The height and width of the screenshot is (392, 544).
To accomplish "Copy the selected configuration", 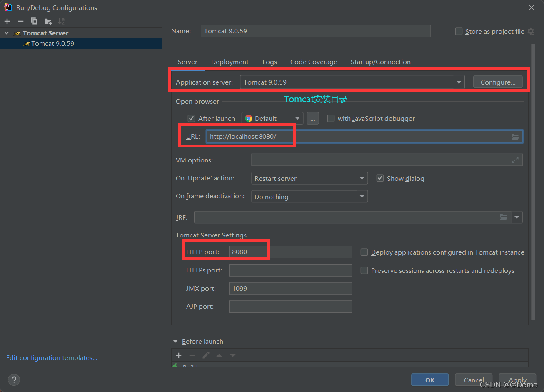I will (34, 21).
